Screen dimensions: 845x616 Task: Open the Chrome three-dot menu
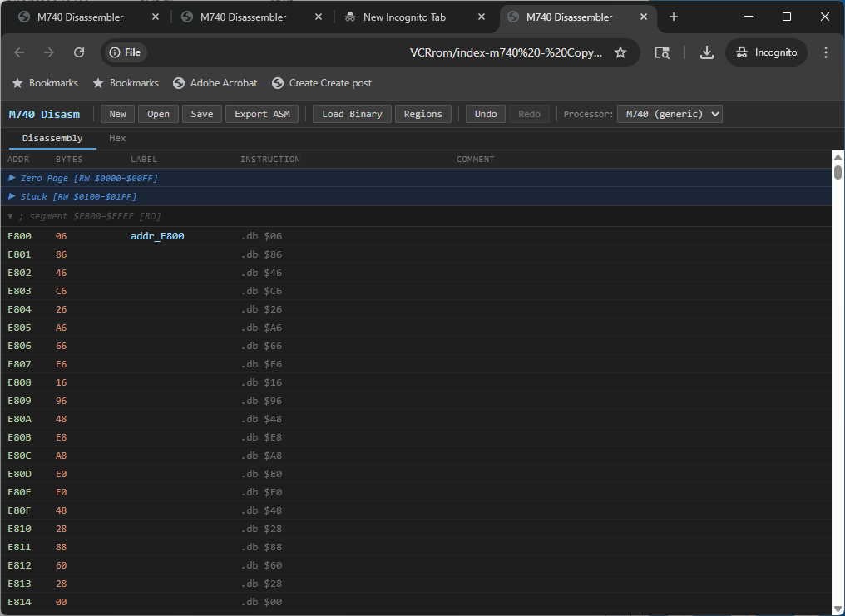(826, 52)
